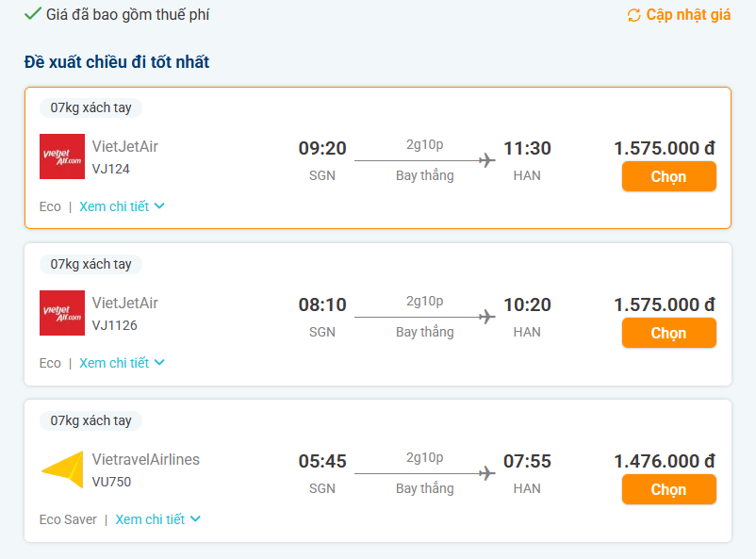The height and width of the screenshot is (559, 756).
Task: Click the green checkmark next to tax notice
Action: tap(32, 14)
